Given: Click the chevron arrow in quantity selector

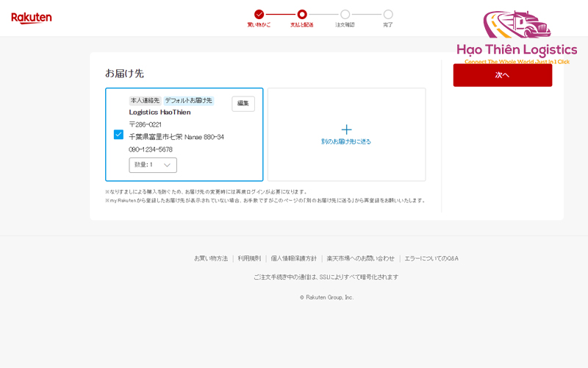Looking at the screenshot, I should pyautogui.click(x=168, y=165).
